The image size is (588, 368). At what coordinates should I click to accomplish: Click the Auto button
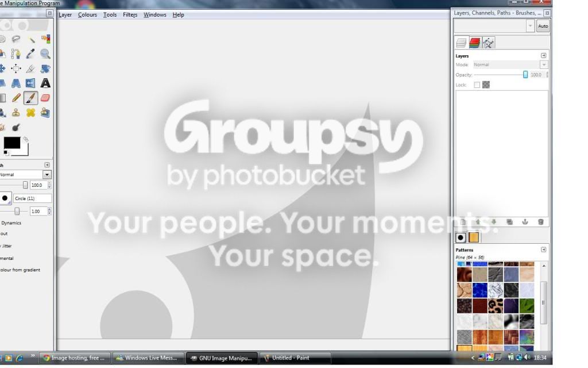tap(543, 26)
